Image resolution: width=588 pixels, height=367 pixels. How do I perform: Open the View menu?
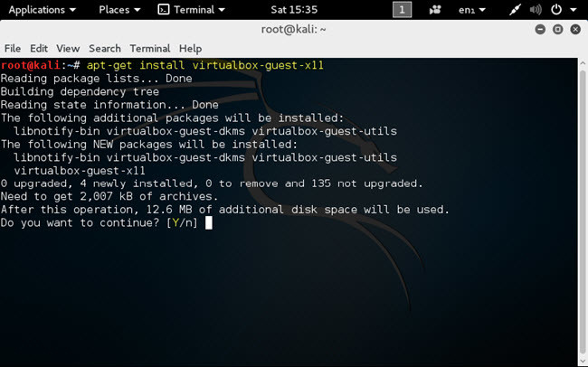(68, 49)
